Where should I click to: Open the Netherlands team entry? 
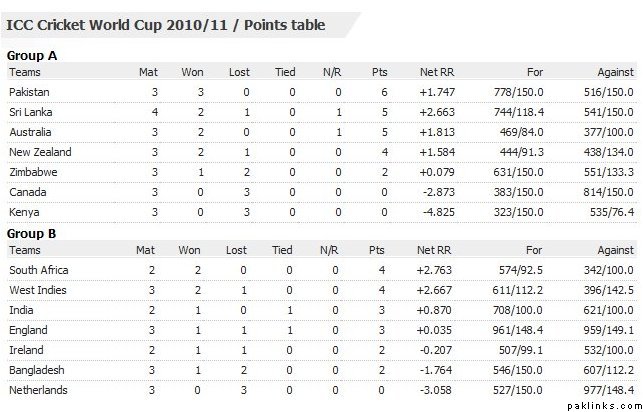[x=36, y=390]
